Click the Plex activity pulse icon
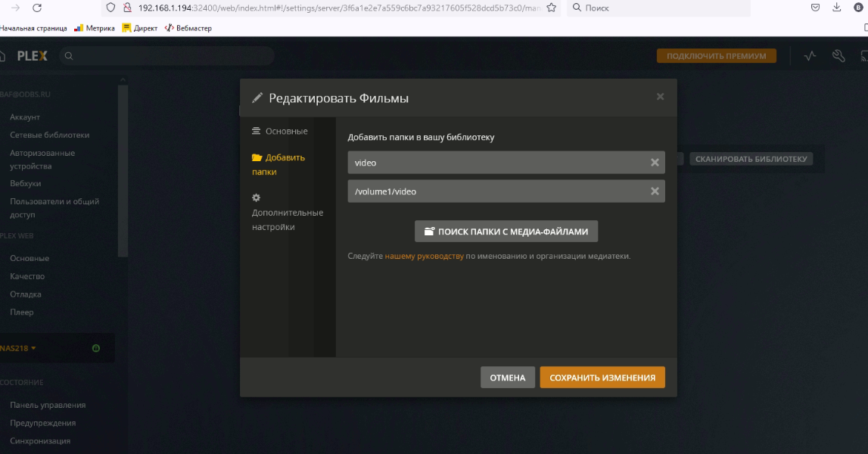This screenshot has height=454, width=868. point(810,56)
